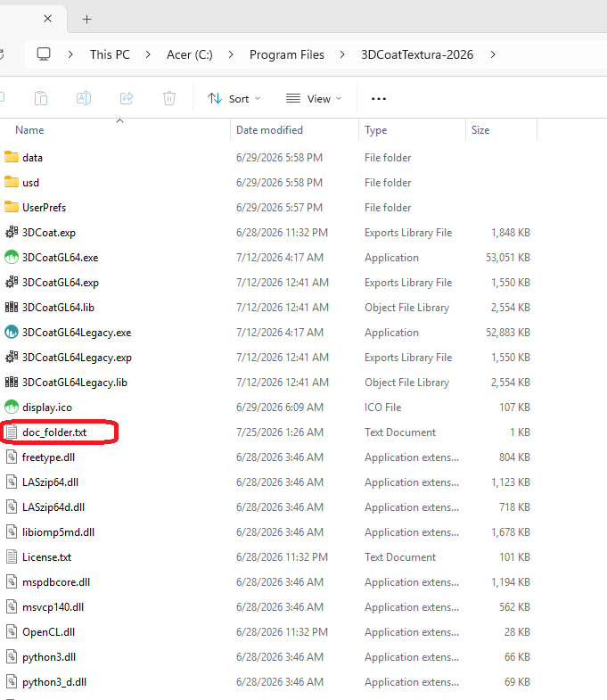Viewport: 607px width, 700px height.
Task: Click the 6/29/2026 5:57 PM date
Action: click(x=279, y=208)
